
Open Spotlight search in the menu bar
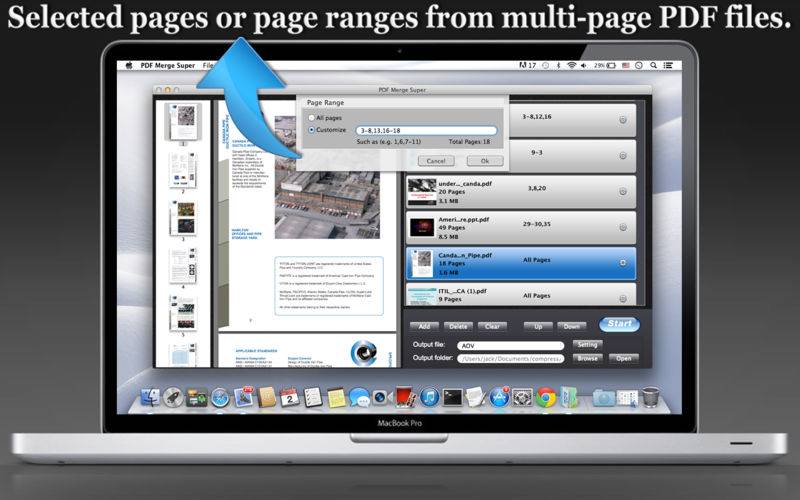(653, 65)
